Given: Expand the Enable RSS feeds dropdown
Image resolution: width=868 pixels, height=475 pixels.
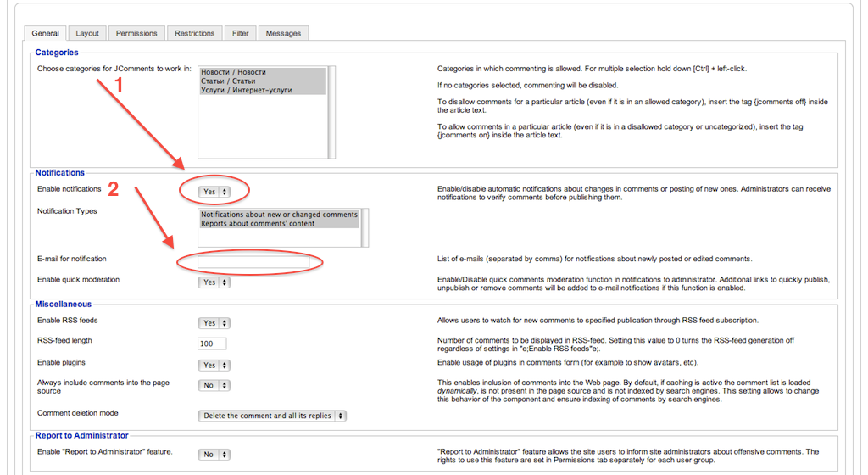Looking at the screenshot, I should pos(214,323).
